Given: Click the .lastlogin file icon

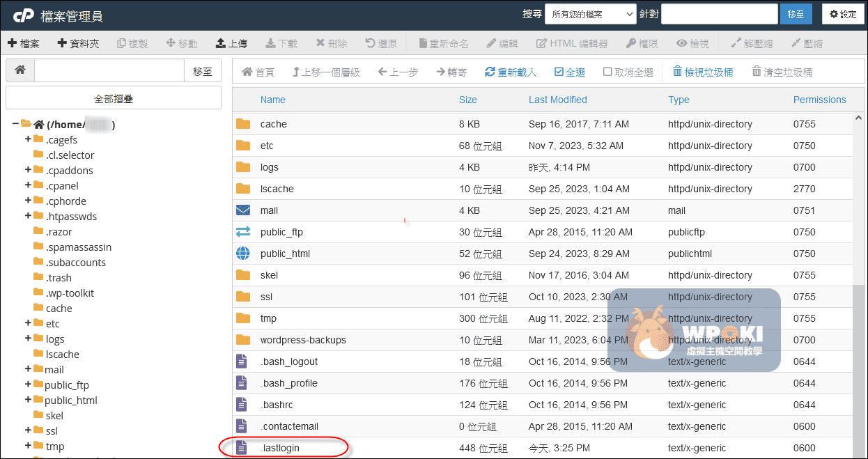Looking at the screenshot, I should click(242, 448).
